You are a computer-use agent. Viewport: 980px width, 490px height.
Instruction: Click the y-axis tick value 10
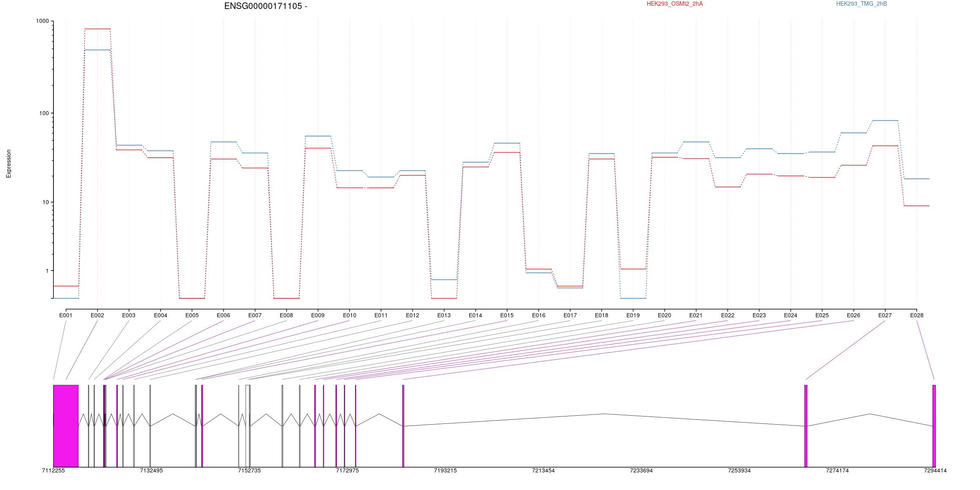point(45,202)
